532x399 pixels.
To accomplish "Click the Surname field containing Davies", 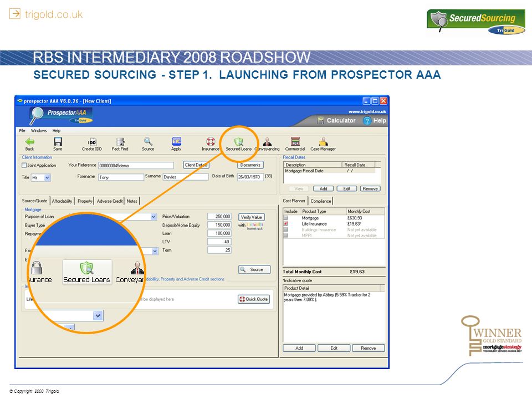I will (x=186, y=177).
